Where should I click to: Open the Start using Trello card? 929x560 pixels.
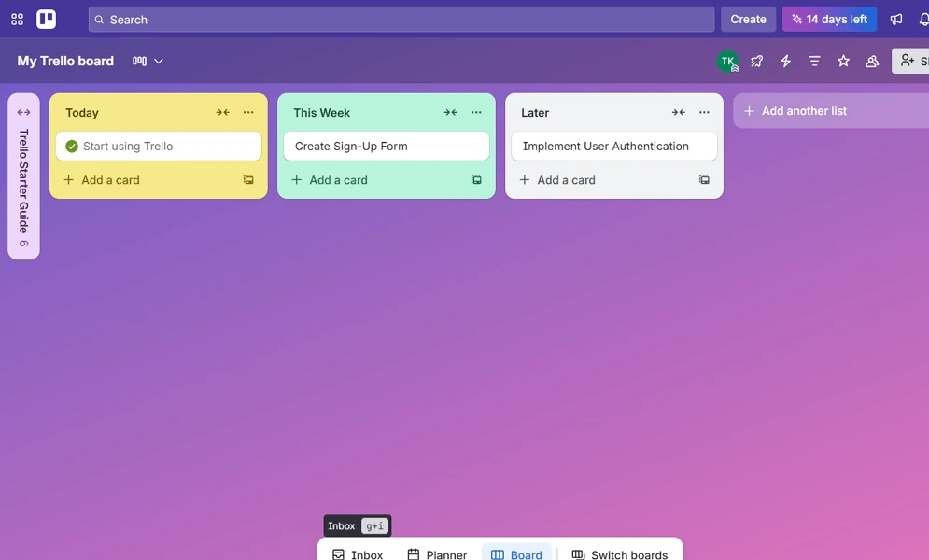(x=158, y=147)
